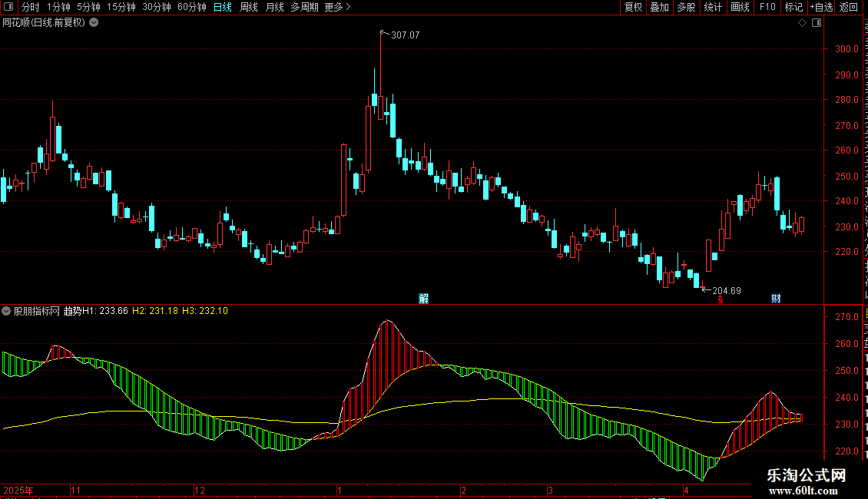
Task: Open the 画线 drawing tools
Action: (740, 7)
